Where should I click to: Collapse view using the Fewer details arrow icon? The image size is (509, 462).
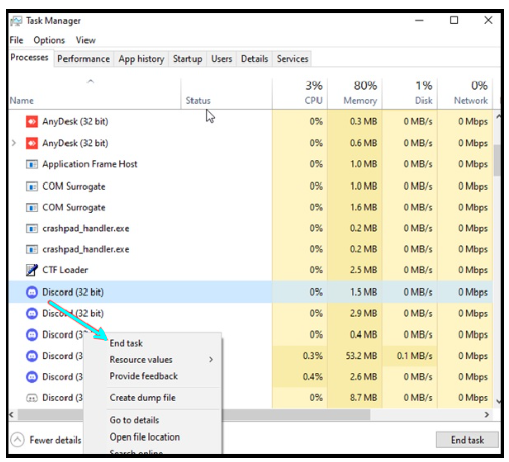click(17, 440)
